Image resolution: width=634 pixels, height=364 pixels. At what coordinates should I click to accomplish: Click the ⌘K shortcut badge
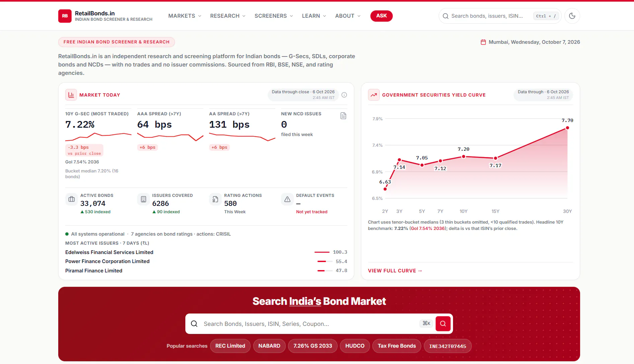pyautogui.click(x=426, y=323)
